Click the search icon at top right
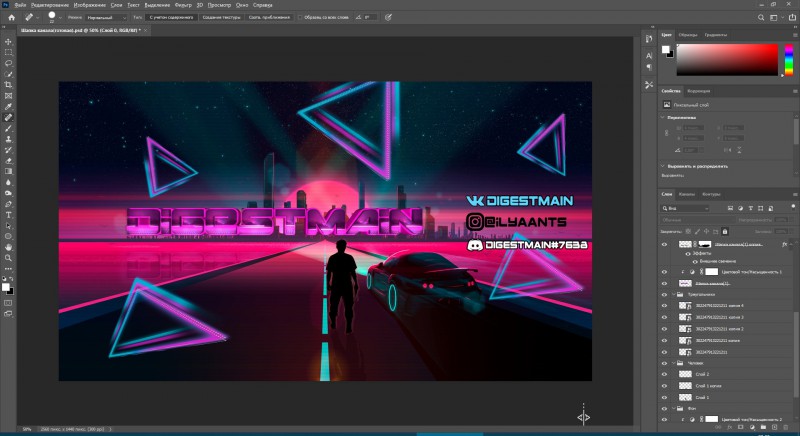The height and width of the screenshot is (436, 800). click(x=761, y=17)
